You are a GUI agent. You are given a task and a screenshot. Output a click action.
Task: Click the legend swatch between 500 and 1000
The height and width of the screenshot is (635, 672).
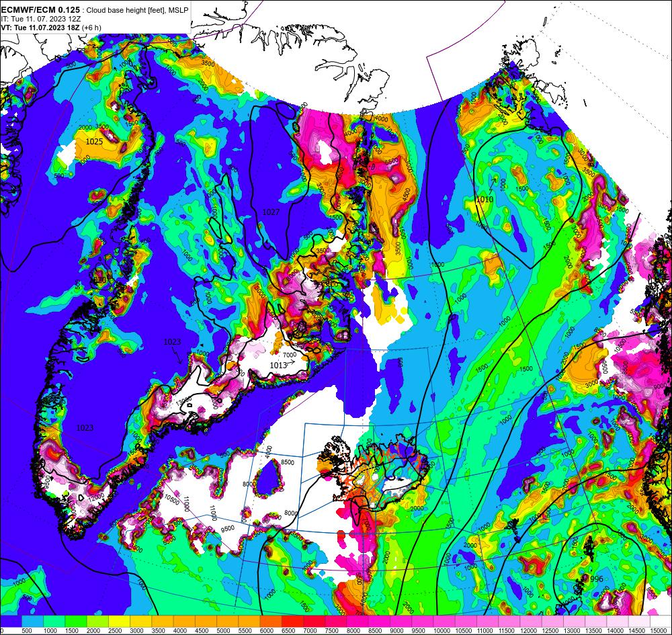[32, 622]
